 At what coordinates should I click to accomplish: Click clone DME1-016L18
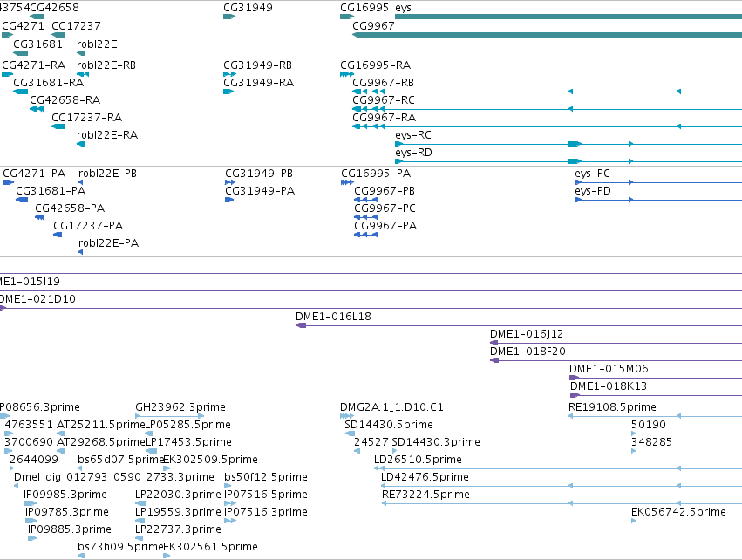point(333,317)
